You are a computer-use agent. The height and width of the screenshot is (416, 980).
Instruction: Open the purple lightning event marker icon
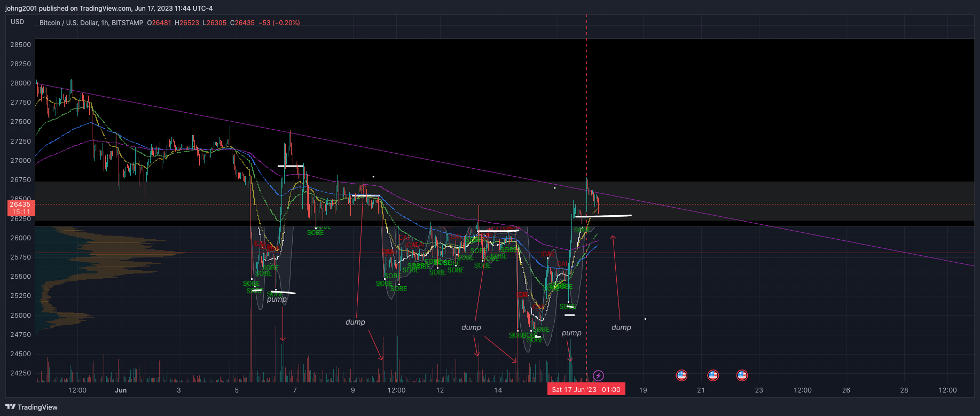(x=599, y=376)
